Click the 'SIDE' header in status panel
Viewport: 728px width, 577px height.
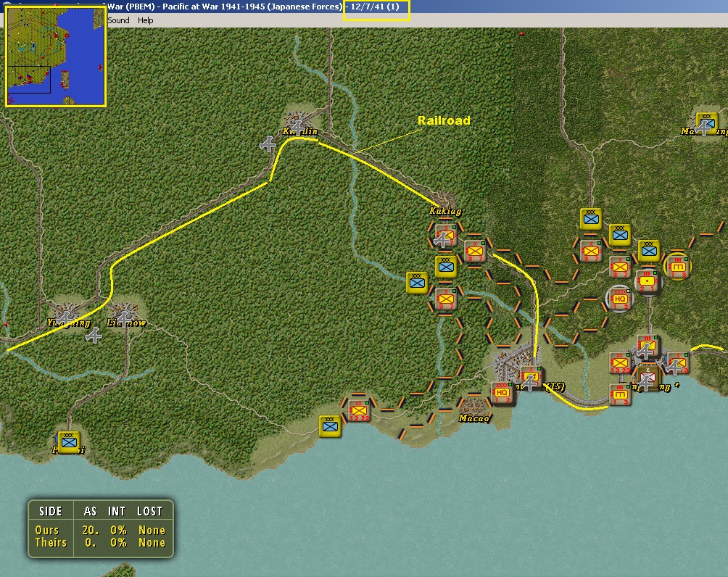pos(51,511)
